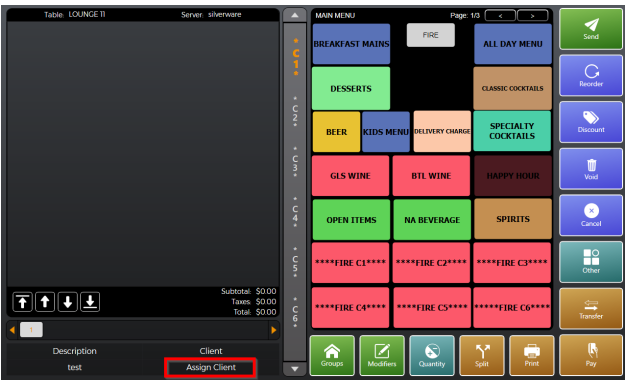
Task: Click Assign Client button
Action: click(x=211, y=368)
